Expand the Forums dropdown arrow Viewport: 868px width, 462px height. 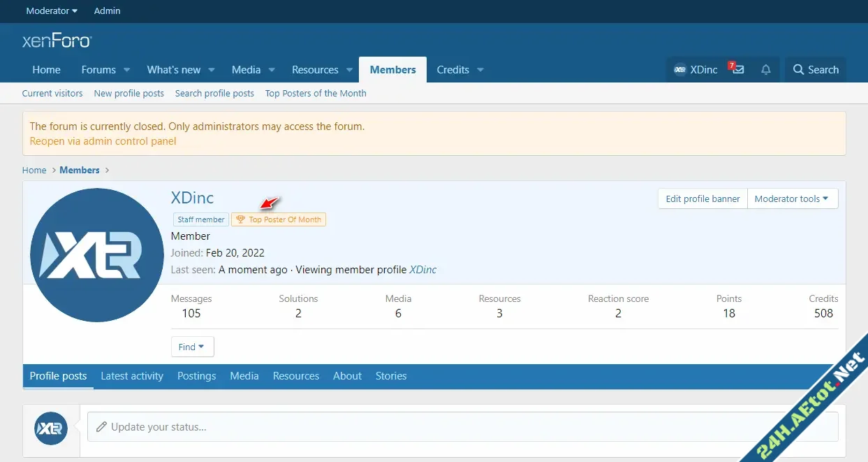pyautogui.click(x=127, y=70)
